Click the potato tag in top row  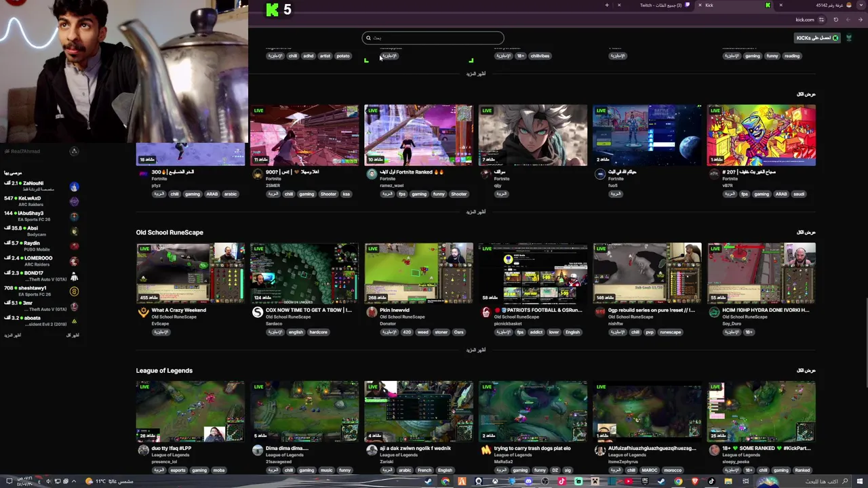(x=343, y=56)
